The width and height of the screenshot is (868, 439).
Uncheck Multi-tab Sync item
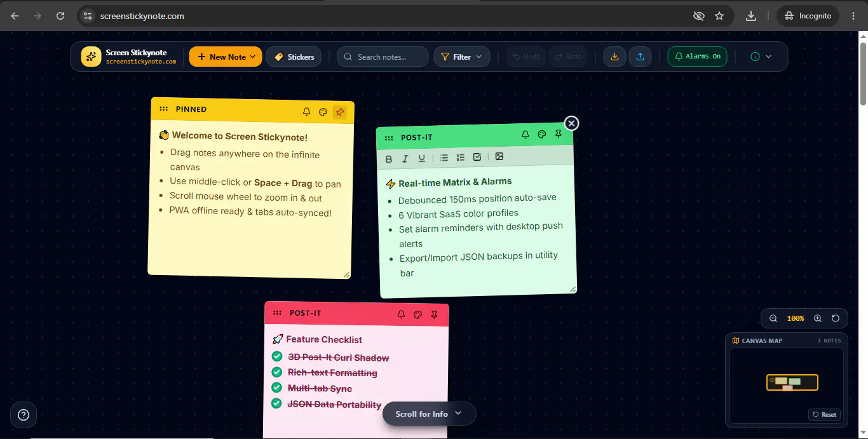pos(277,387)
